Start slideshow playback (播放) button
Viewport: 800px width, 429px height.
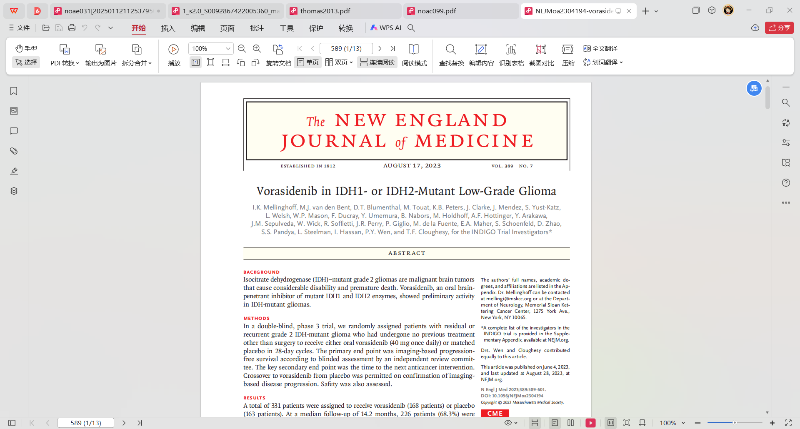pos(174,55)
